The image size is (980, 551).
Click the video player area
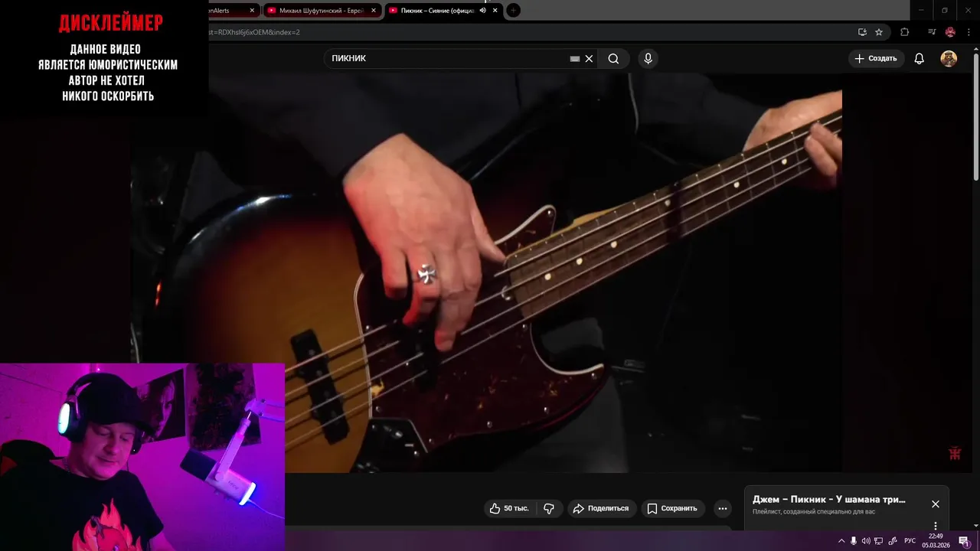pyautogui.click(x=486, y=273)
